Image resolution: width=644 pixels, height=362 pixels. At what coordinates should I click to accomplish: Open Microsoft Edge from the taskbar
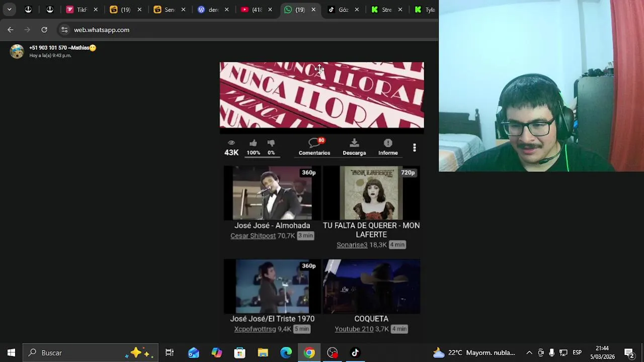[286, 352]
